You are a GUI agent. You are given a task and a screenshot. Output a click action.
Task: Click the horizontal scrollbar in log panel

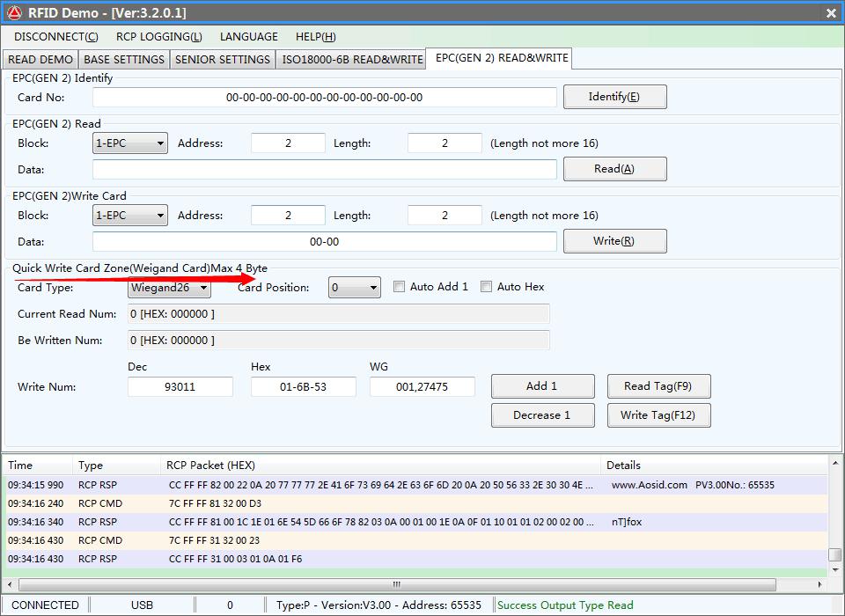coord(396,584)
